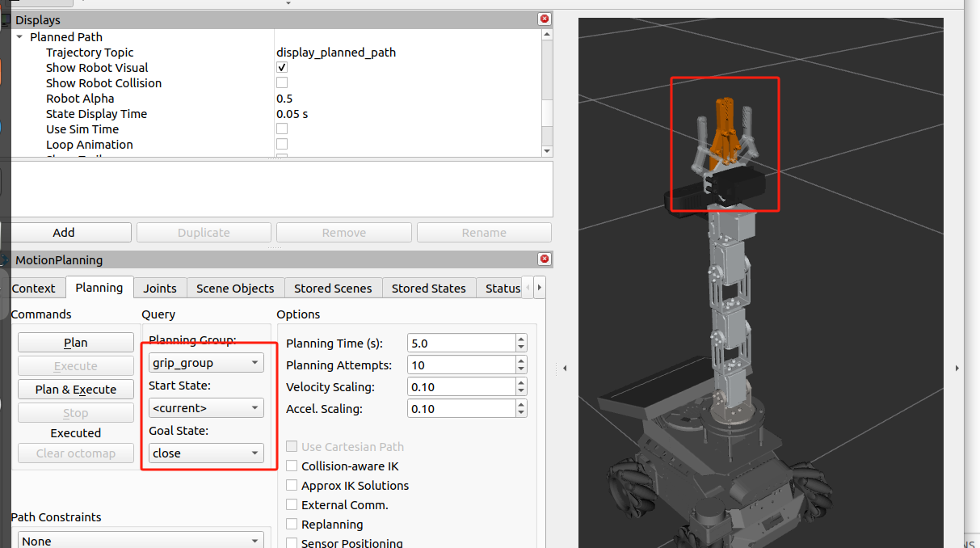Show tabs hidden to the right of Status
The width and height of the screenshot is (980, 548).
[x=539, y=287]
